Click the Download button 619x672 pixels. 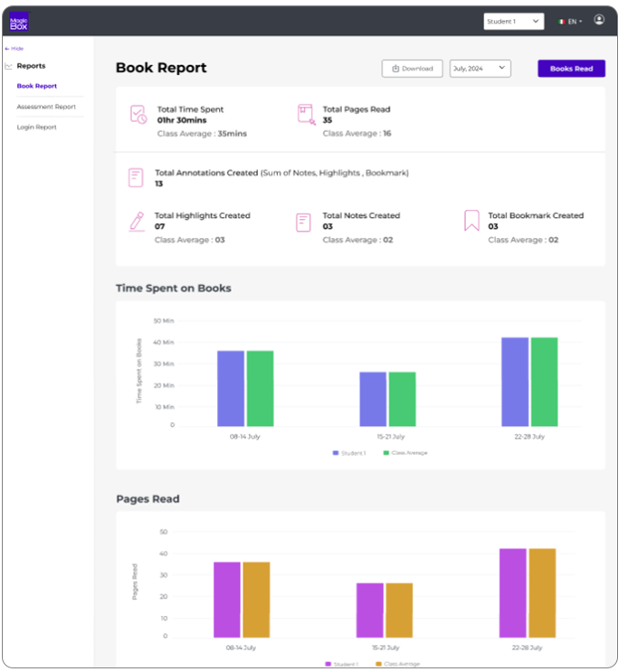point(412,69)
